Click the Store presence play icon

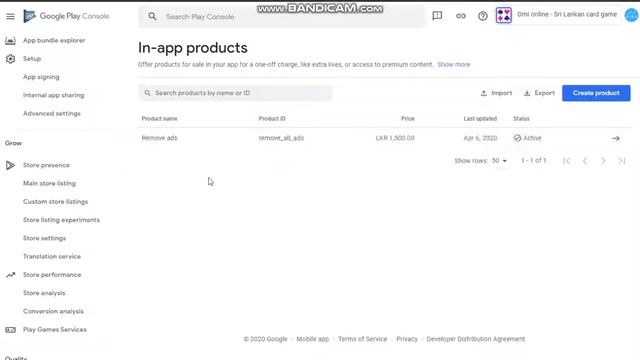(x=10, y=165)
